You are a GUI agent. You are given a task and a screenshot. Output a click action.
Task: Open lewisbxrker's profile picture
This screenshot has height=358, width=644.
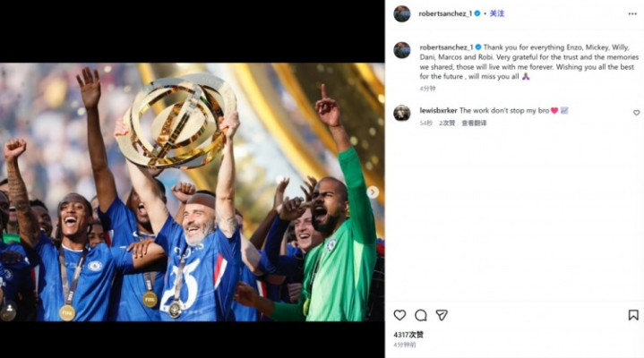click(402, 113)
